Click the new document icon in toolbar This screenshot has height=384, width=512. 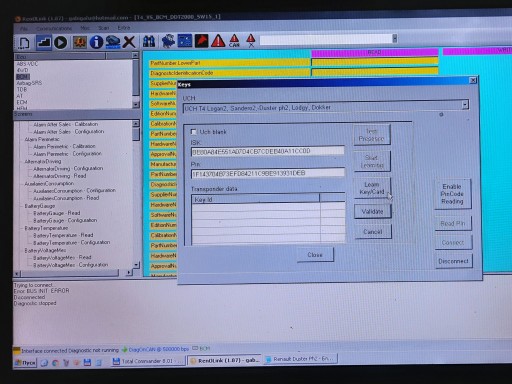(24, 43)
